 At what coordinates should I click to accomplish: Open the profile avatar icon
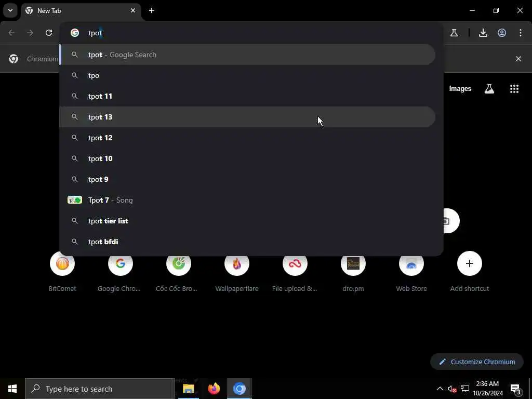tap(502, 33)
